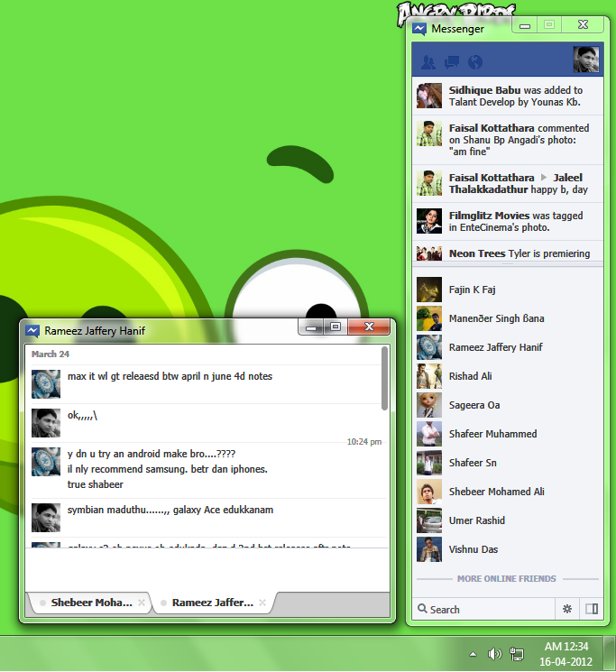This screenshot has width=616, height=672.
Task: Minimize the Messenger main window
Action: (x=525, y=25)
